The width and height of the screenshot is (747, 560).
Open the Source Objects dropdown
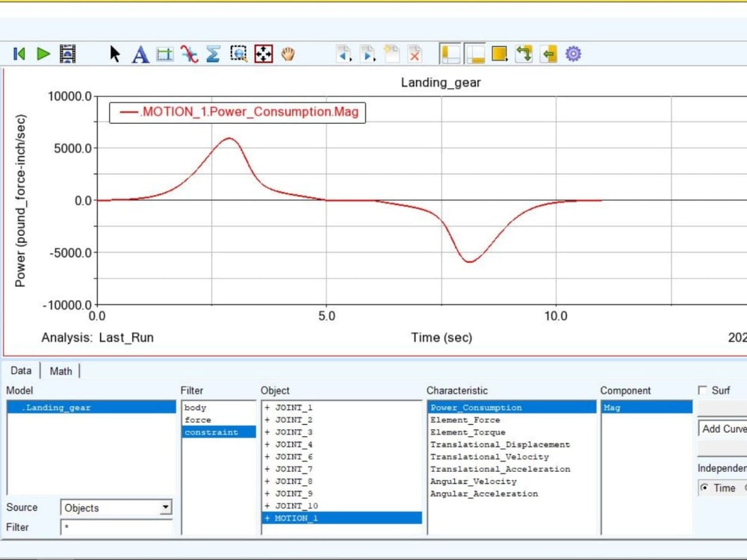click(x=116, y=508)
